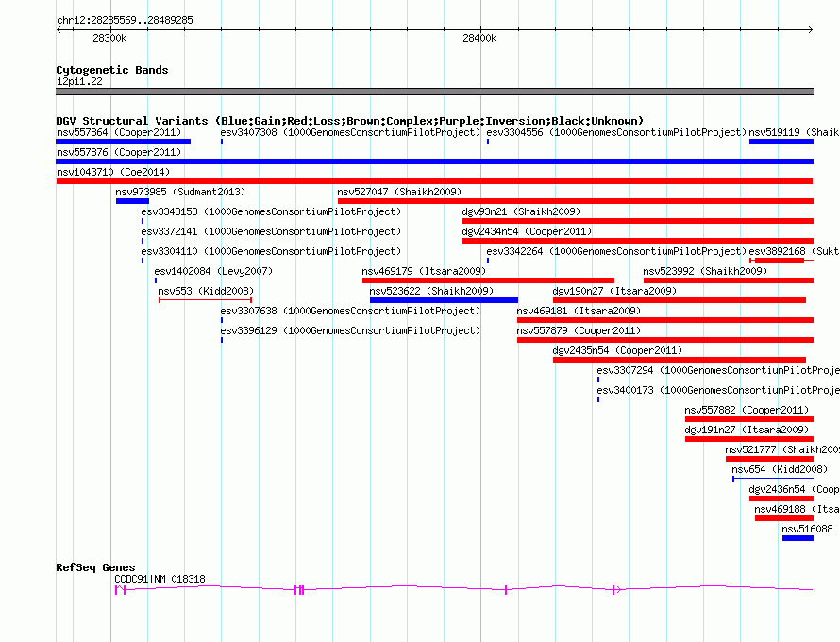840x642 pixels.
Task: Click the nsv469188 variant label
Action: (797, 509)
